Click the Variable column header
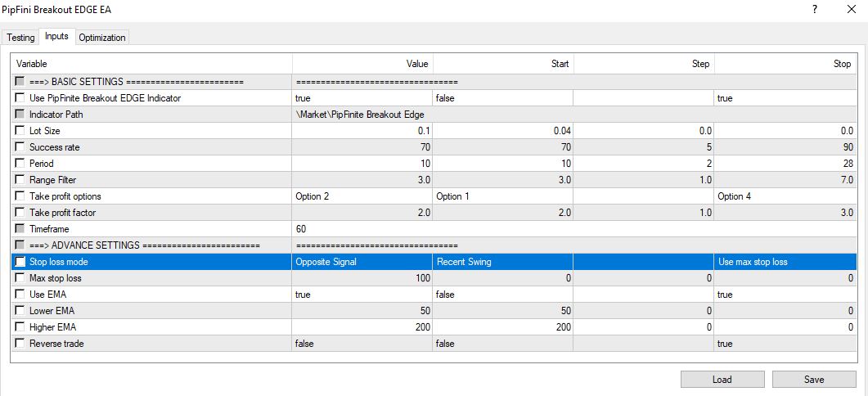The image size is (868, 396). tap(151, 64)
